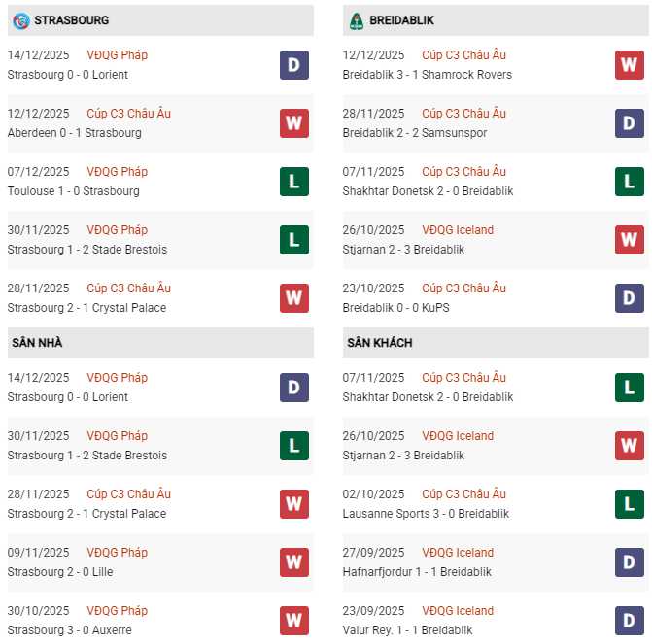Click the L badge for Lausanne Sports 3 - 0 Breidablik
The width and height of the screenshot is (652, 644).
pos(630,504)
